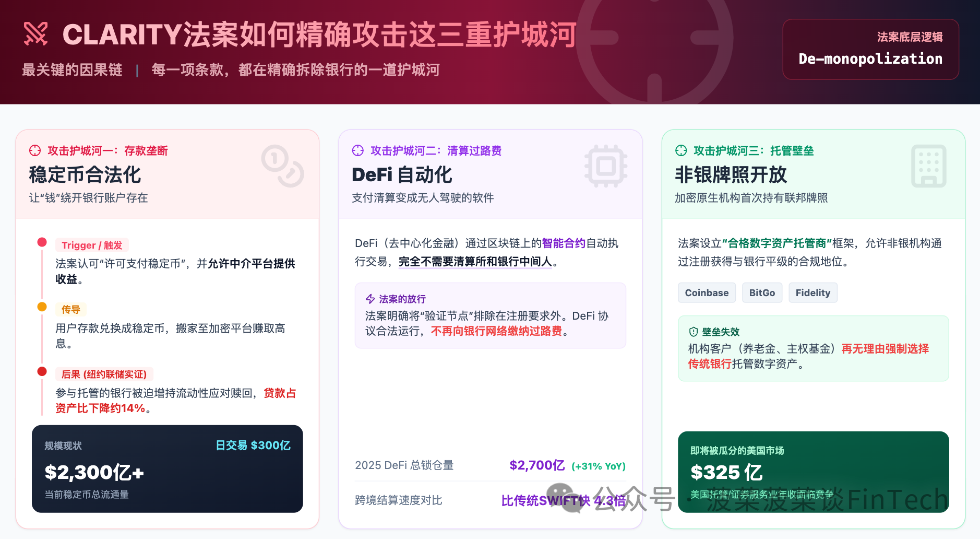Click the building icon in the 非银牌照开放 card
The width and height of the screenshot is (980, 539).
click(x=928, y=166)
